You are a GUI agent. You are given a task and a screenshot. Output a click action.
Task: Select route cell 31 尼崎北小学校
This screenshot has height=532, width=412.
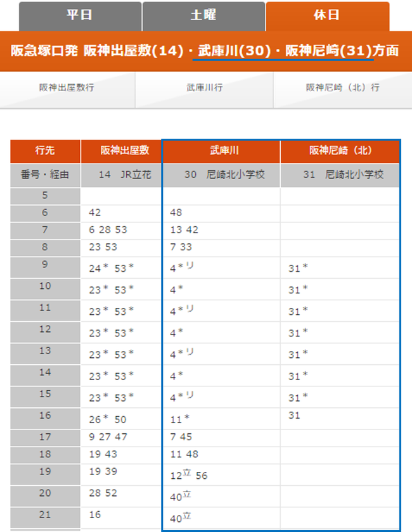click(340, 175)
